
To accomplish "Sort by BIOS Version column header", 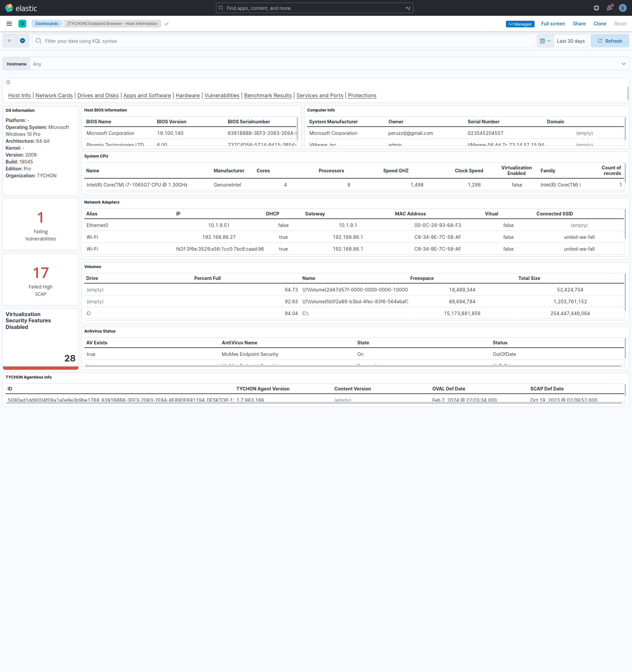I will 171,122.
